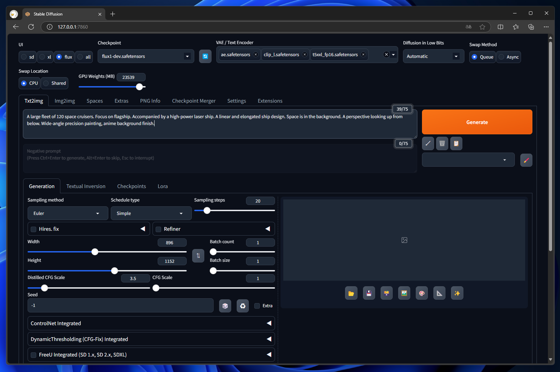Save image with floppy disk icon
Viewport: 560px width, 372px height.
click(369, 293)
